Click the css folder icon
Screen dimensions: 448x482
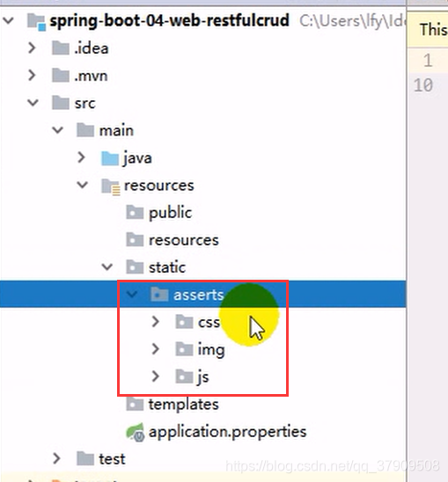184,322
